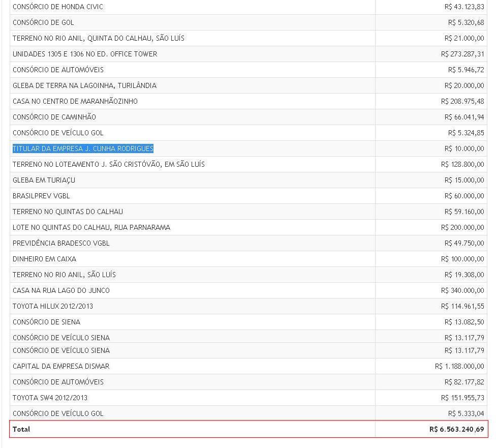The image size is (496, 448).
Task: Select the 'CONSÓRCIO DE GOL' entry
Action: (43, 22)
